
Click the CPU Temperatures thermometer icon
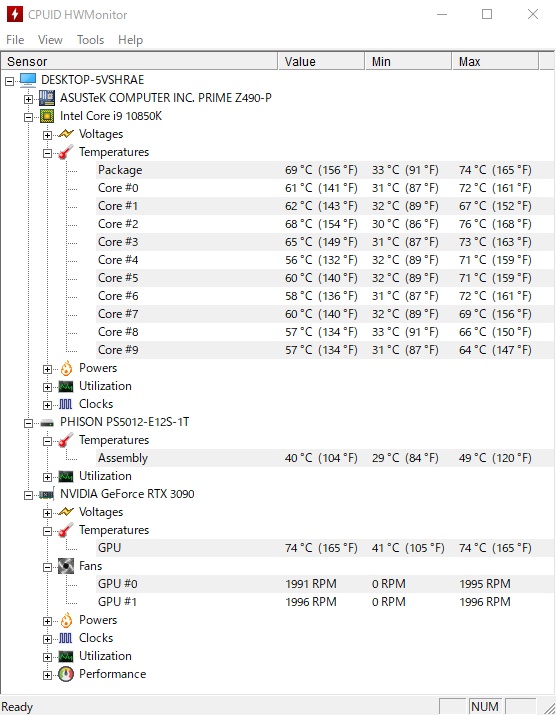(66, 152)
